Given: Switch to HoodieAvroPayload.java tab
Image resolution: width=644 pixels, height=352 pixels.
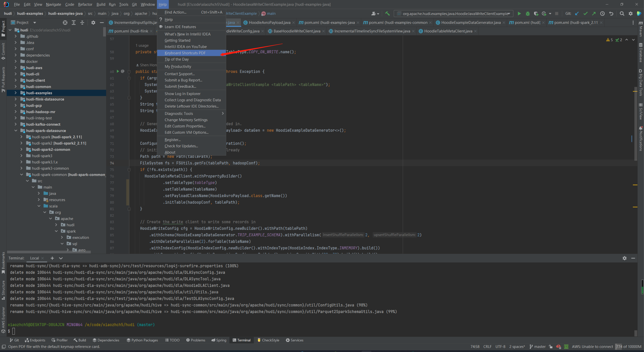Looking at the screenshot, I should coord(269,23).
